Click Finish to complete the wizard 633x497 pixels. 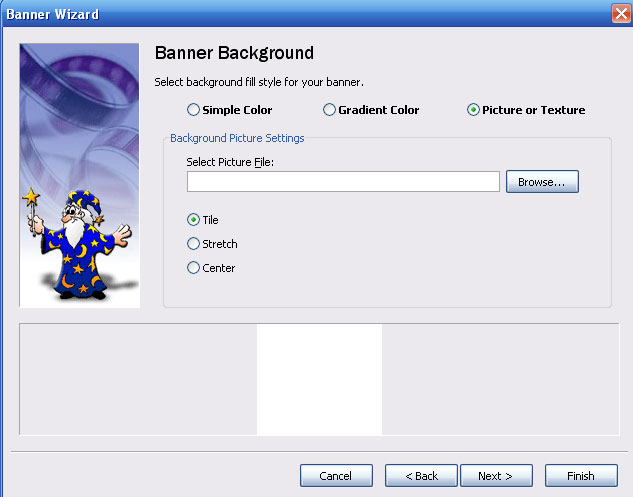tap(581, 476)
